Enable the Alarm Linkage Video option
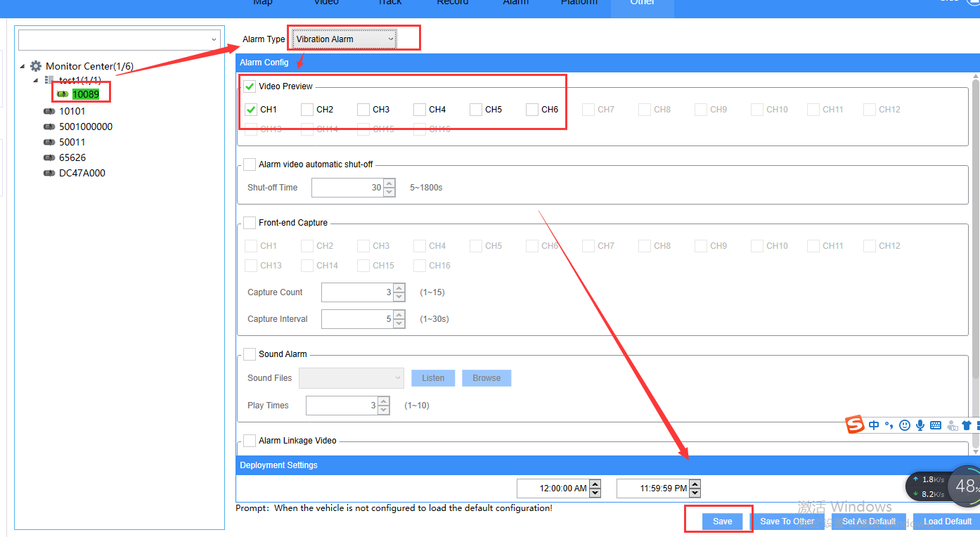 click(x=250, y=441)
